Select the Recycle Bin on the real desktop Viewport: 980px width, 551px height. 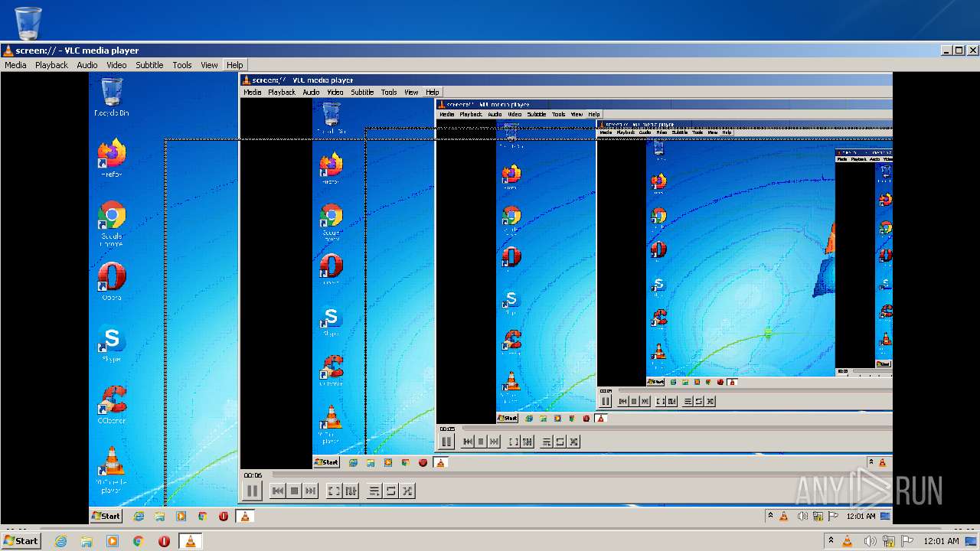click(28, 23)
